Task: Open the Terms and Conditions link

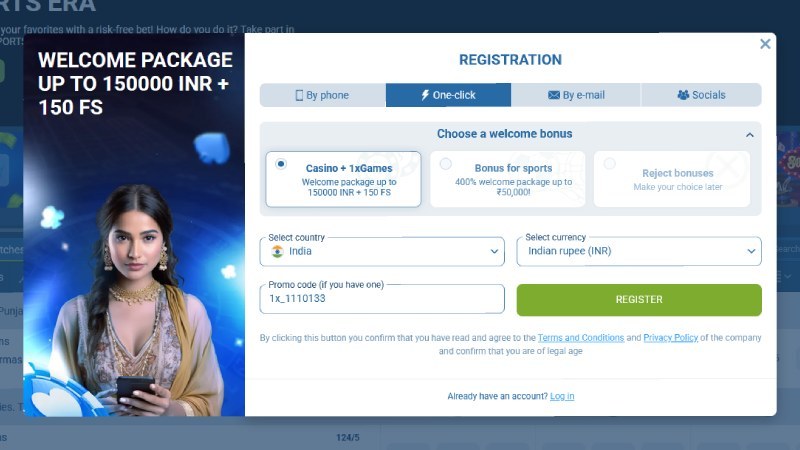Action: [x=581, y=338]
